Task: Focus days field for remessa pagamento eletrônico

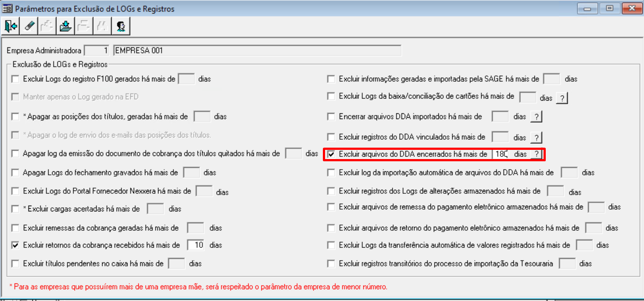Action: tap(596, 207)
